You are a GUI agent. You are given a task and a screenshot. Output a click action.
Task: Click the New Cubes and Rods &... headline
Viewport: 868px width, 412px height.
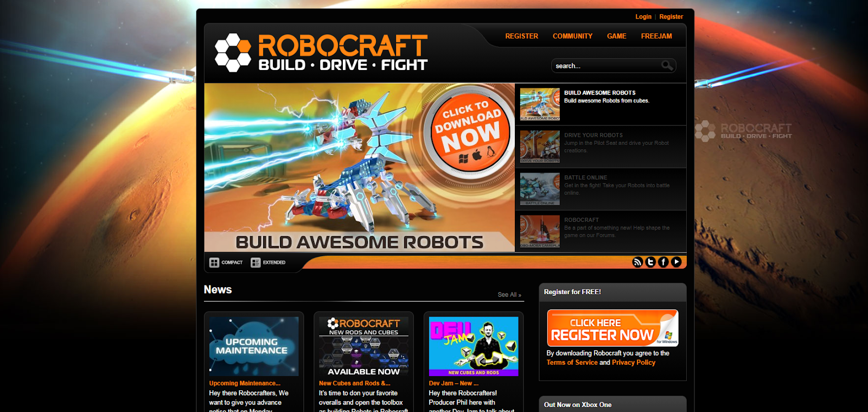[354, 383]
